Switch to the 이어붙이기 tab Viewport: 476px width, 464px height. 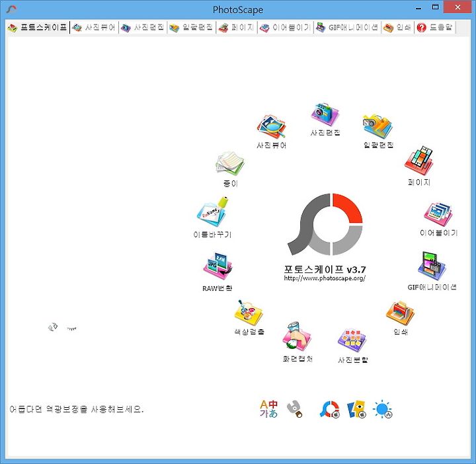click(x=286, y=28)
